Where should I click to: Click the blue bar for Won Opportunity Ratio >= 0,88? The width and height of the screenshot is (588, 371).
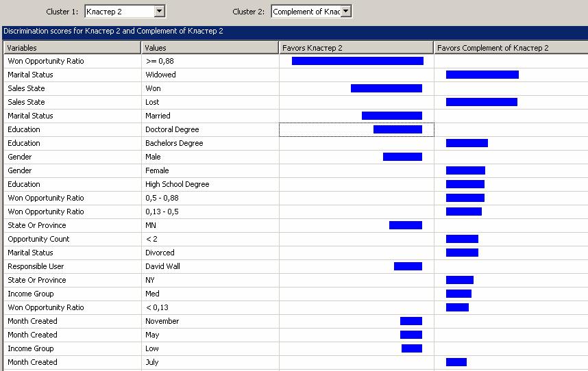(358, 61)
